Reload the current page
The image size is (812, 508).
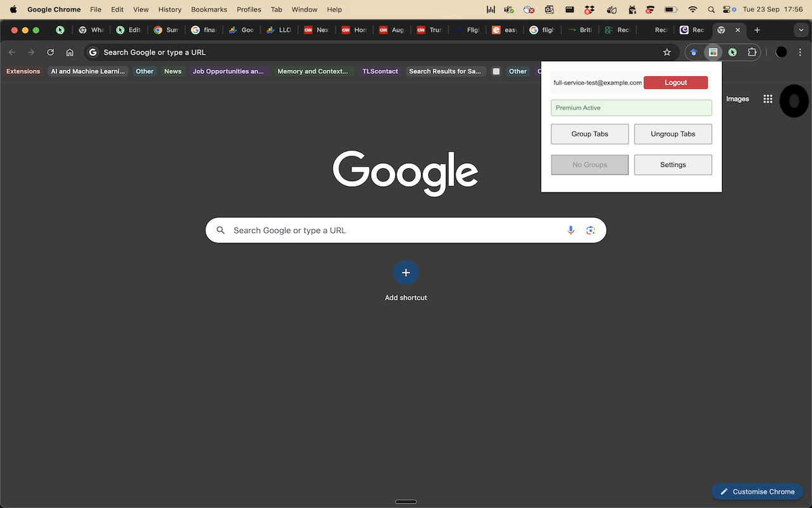[50, 52]
